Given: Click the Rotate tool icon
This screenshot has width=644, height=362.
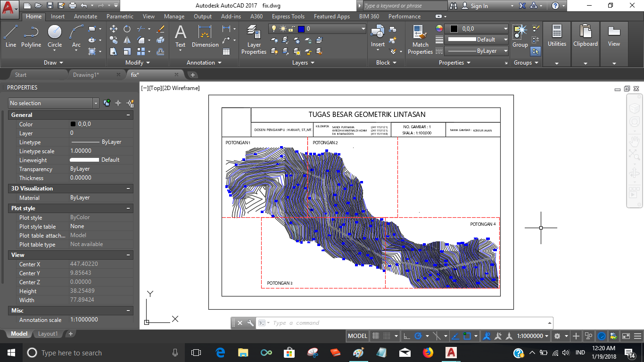Looking at the screenshot, I should pyautogui.click(x=127, y=29).
